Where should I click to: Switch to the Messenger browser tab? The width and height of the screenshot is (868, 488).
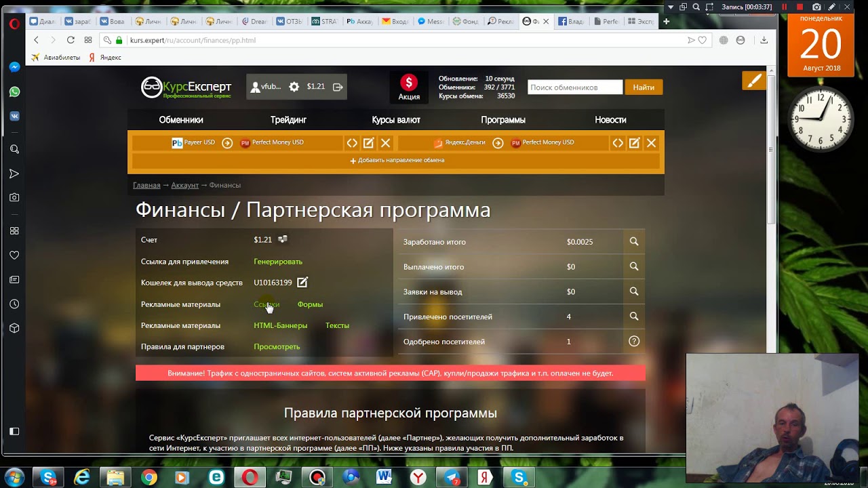(431, 22)
